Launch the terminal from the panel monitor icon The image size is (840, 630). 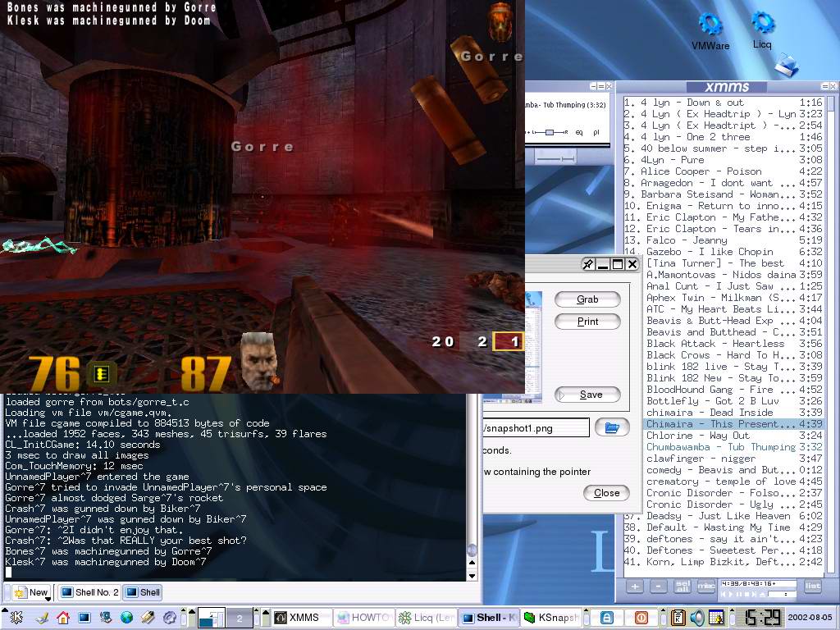tap(84, 618)
